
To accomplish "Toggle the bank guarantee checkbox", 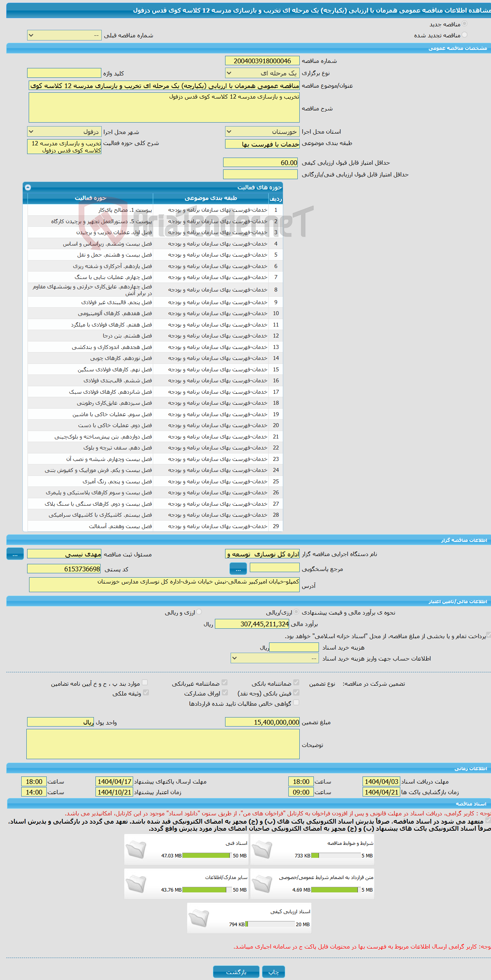I will click(296, 683).
